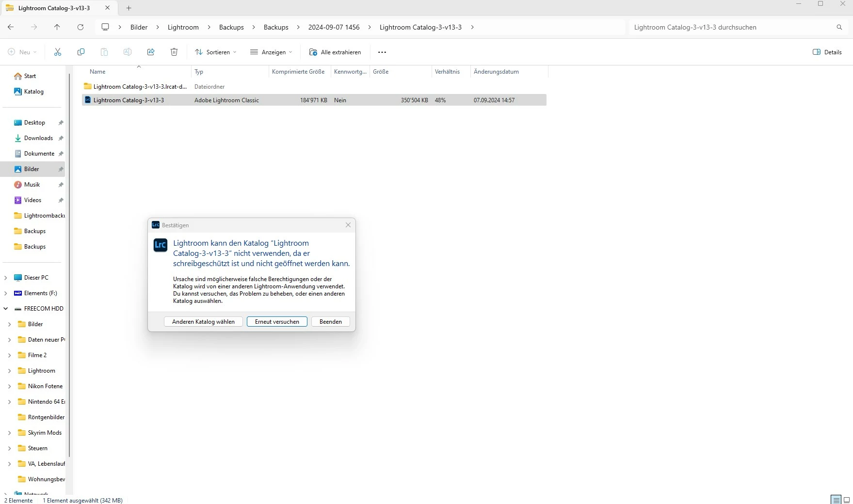Expand the Elements (F:) drive node

click(5, 293)
